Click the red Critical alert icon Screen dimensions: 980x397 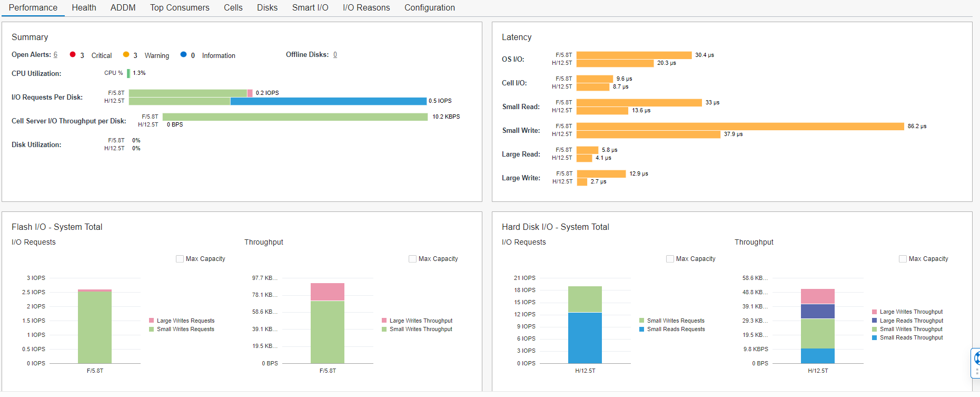pyautogui.click(x=73, y=54)
